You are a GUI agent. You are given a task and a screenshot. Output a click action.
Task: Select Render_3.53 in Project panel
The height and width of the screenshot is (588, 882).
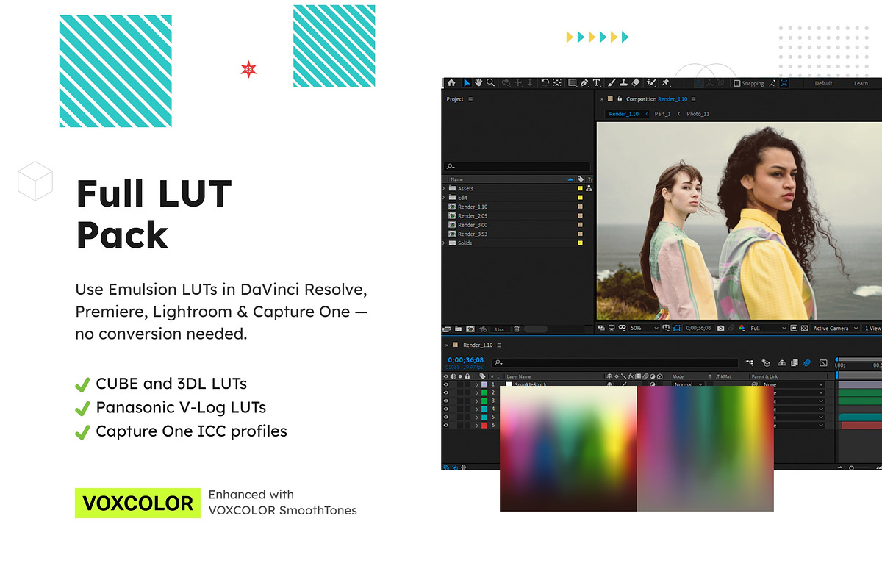click(472, 234)
